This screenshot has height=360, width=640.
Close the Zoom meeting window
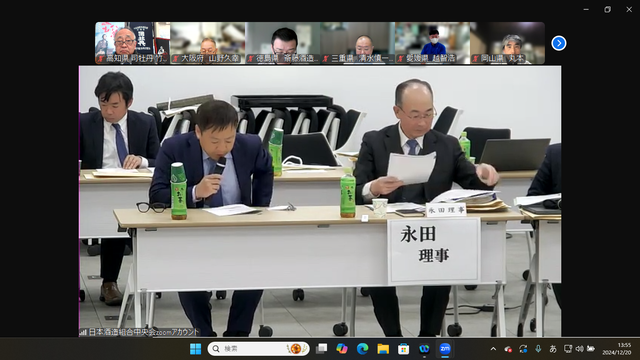[x=629, y=9]
